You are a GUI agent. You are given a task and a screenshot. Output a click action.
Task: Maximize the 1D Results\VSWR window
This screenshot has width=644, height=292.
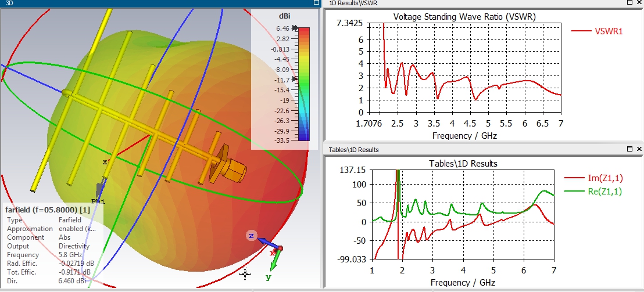[x=631, y=2]
